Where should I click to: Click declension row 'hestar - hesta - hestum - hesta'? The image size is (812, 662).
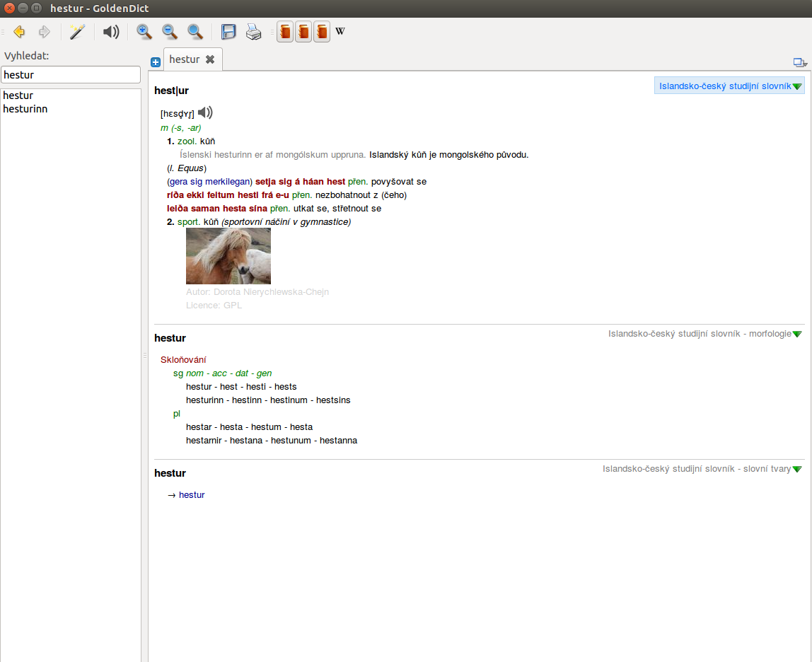point(249,426)
